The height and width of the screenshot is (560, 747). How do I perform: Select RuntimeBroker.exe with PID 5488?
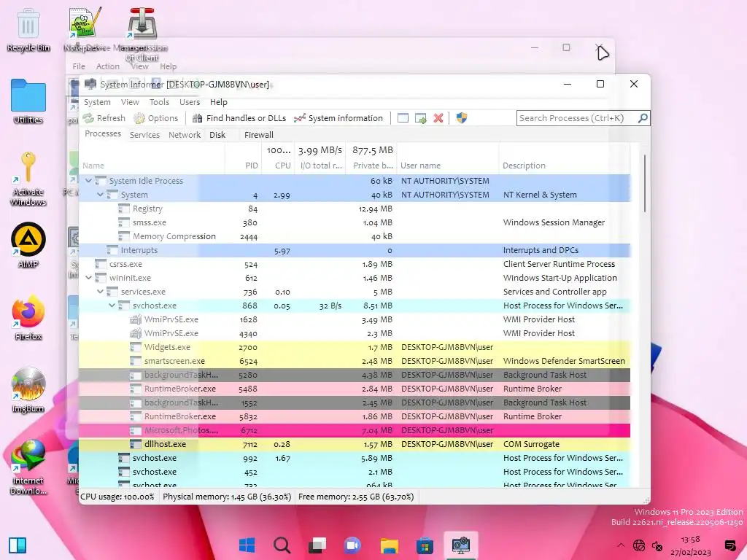tap(355, 389)
